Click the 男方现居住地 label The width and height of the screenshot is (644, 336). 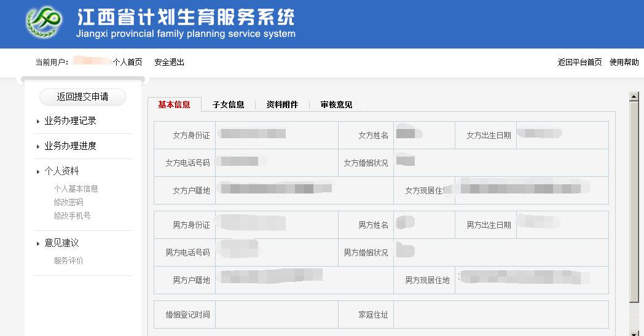(427, 280)
